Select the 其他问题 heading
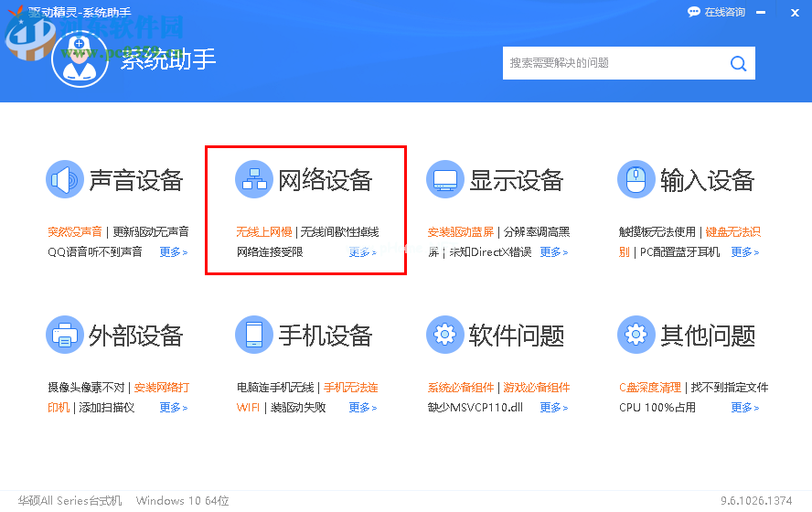 708,336
